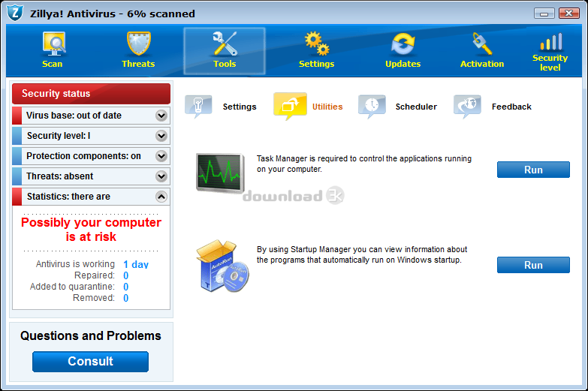Click the Possibly your computer is at risk warning
Image resolution: width=588 pixels, height=391 pixels.
point(91,230)
